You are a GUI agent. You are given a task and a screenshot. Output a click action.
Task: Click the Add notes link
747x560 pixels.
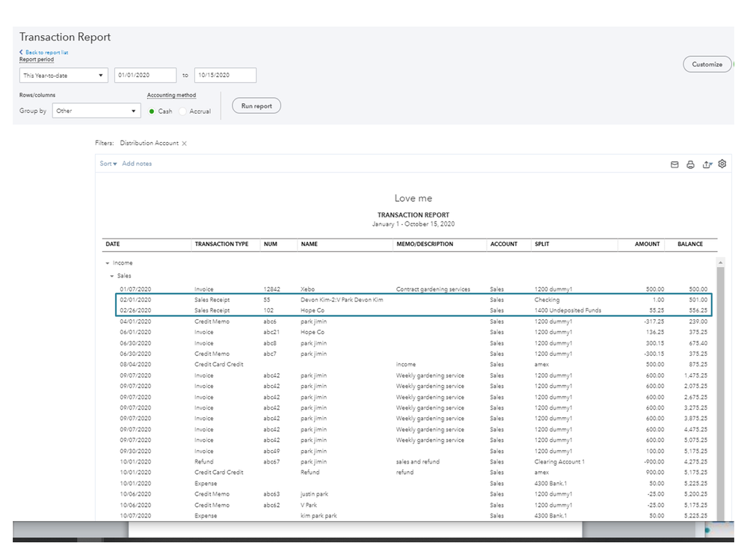click(x=137, y=164)
